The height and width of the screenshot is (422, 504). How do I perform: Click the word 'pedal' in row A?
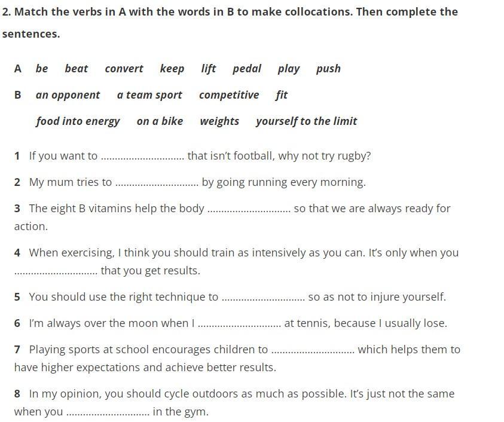coord(246,69)
